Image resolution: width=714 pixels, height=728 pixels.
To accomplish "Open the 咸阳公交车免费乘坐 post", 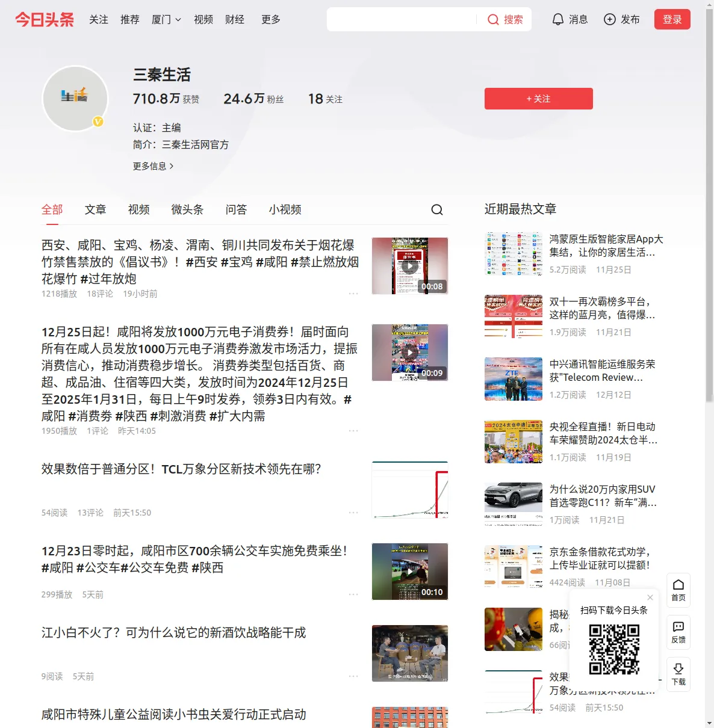I will (x=194, y=559).
